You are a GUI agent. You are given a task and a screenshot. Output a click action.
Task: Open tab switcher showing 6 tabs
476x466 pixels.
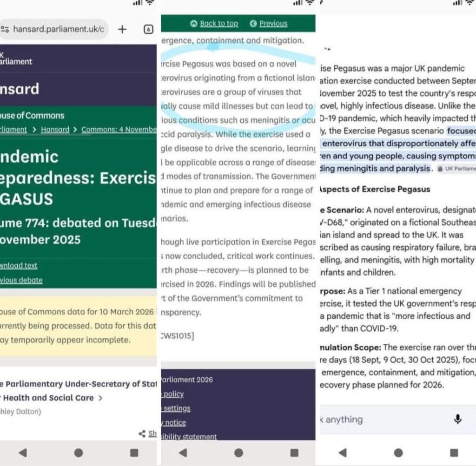coord(148,29)
